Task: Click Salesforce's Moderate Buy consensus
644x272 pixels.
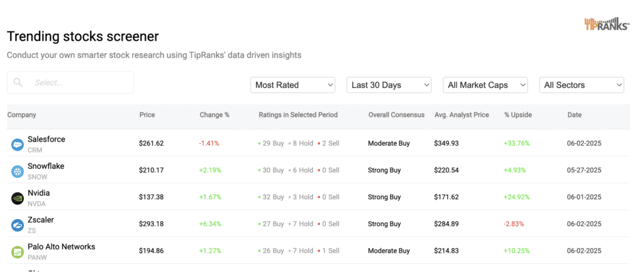Action: 389,144
